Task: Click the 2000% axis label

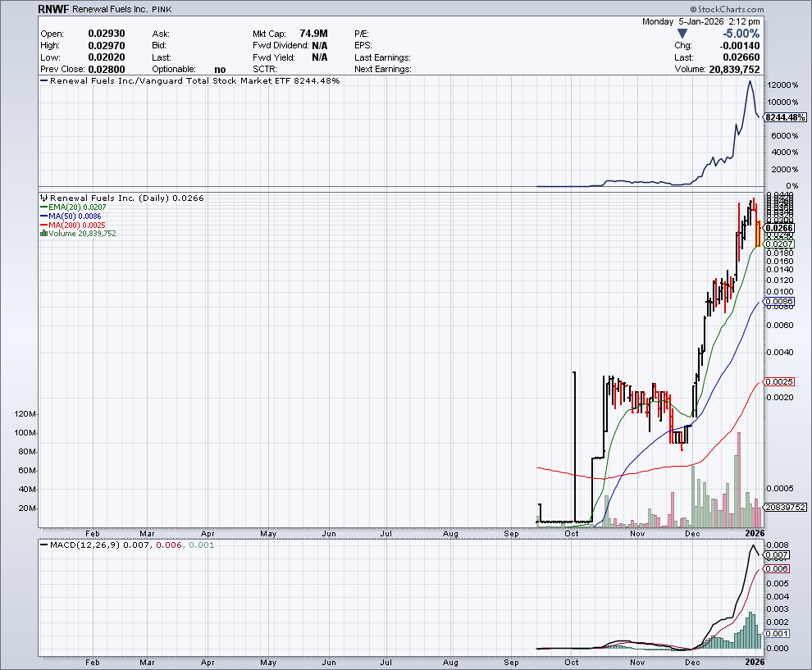Action: [x=785, y=169]
